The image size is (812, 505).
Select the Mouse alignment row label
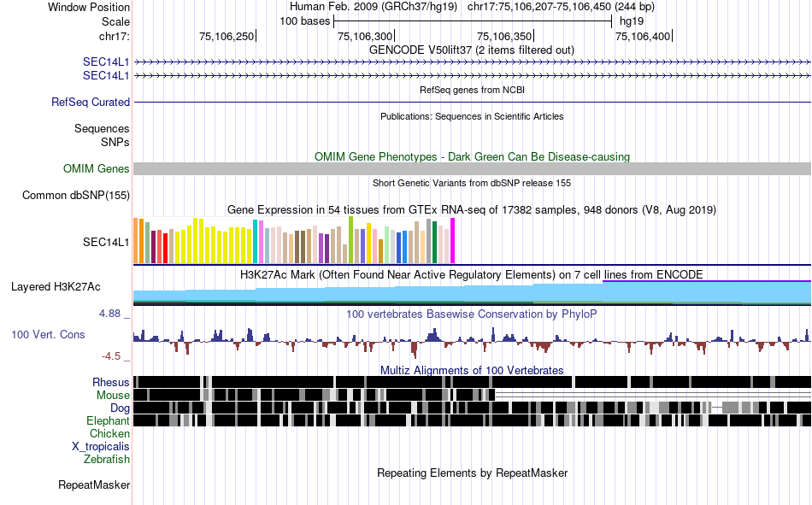tap(113, 395)
